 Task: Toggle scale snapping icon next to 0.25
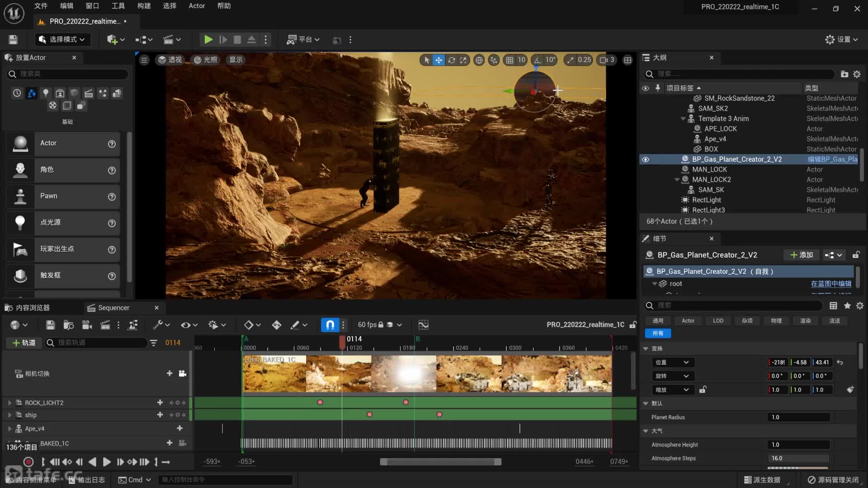571,60
